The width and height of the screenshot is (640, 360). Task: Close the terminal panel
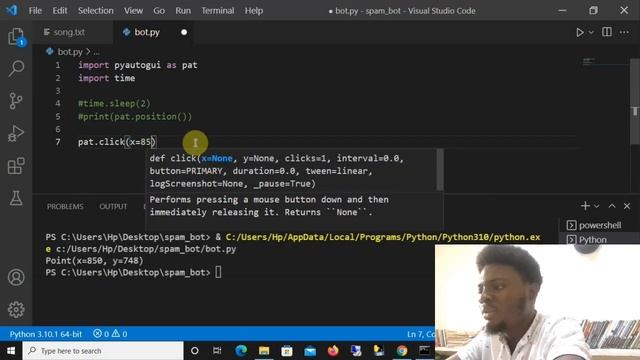pos(627,206)
